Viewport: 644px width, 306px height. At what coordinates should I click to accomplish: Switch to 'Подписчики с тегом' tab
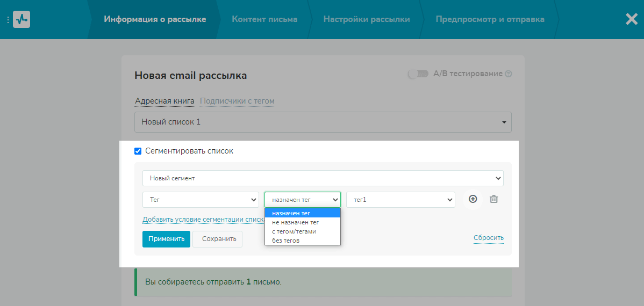click(x=237, y=101)
